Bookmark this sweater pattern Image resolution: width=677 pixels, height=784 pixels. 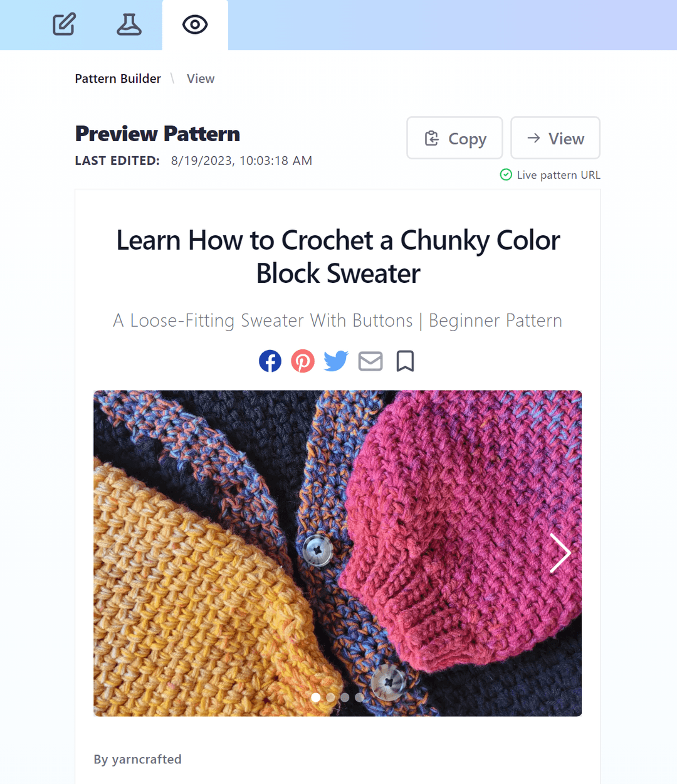click(405, 361)
